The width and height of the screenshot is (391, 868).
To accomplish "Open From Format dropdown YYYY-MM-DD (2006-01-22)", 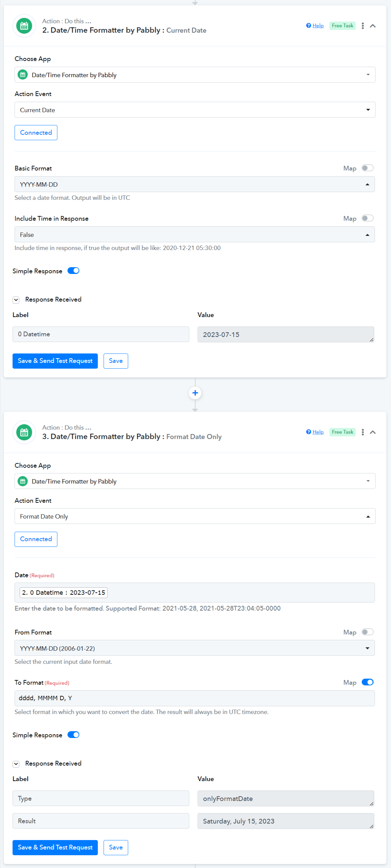I will 194,648.
